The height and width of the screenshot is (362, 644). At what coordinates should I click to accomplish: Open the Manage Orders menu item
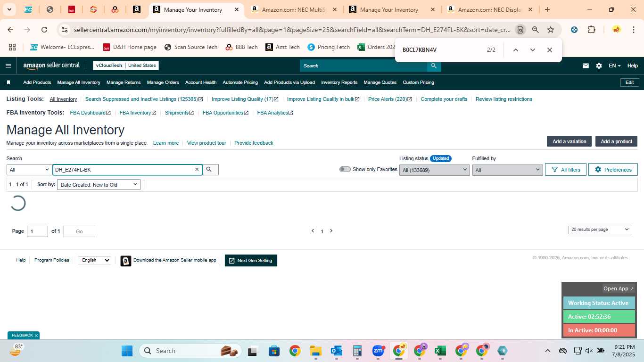point(163,82)
